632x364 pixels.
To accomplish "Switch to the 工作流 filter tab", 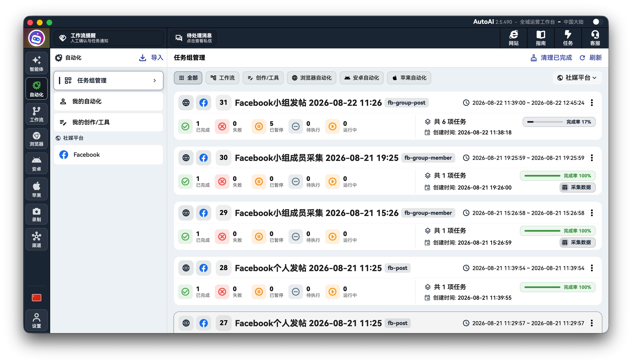I will pyautogui.click(x=222, y=78).
